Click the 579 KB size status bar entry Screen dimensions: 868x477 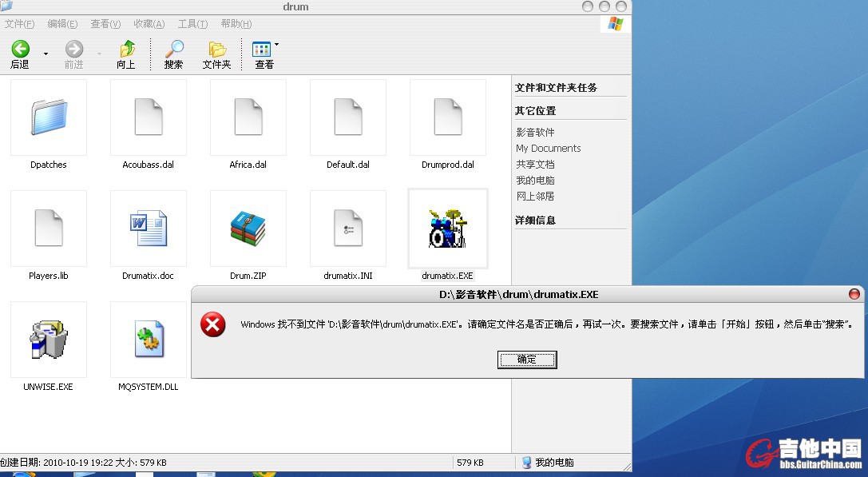tap(470, 463)
